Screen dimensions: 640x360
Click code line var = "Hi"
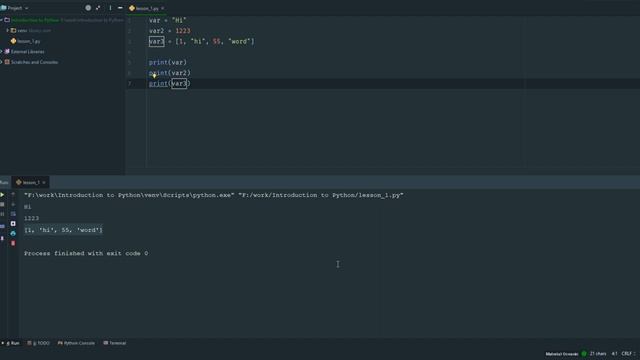[x=167, y=20]
